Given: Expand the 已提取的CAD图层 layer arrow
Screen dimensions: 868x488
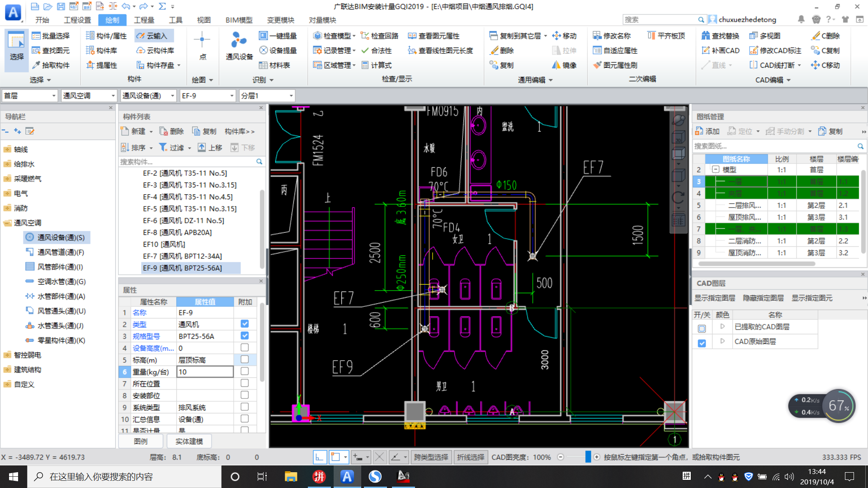Looking at the screenshot, I should (x=722, y=326).
